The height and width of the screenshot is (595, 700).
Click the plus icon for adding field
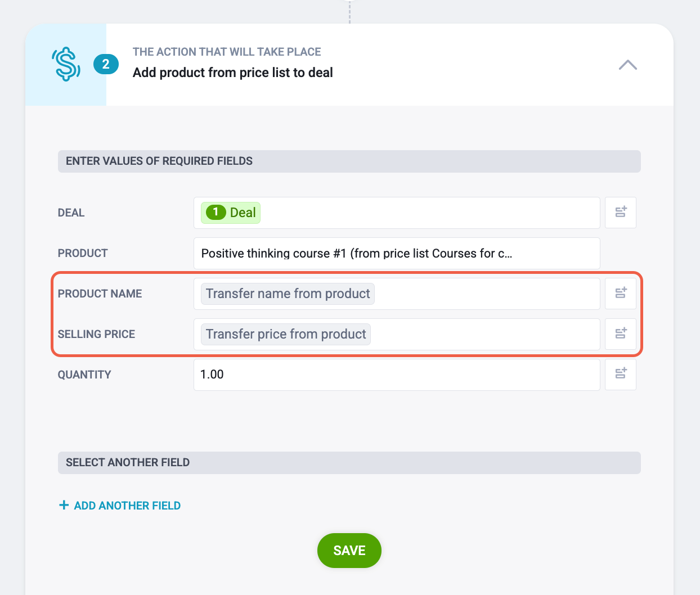(x=64, y=505)
